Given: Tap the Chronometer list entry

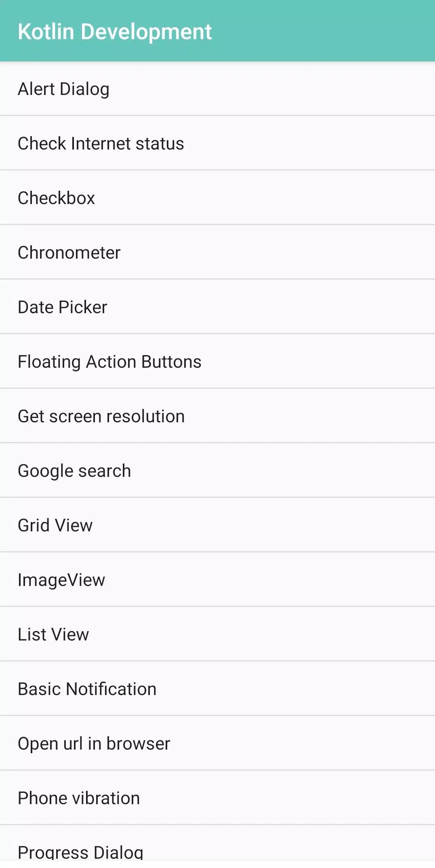Looking at the screenshot, I should [x=217, y=252].
